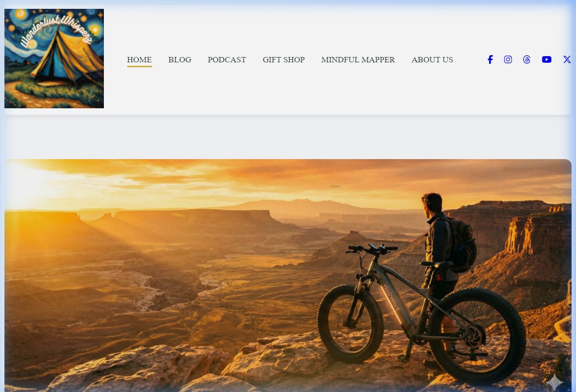
Task: Click the sparkle icon on hero image corner
Action: (x=555, y=382)
